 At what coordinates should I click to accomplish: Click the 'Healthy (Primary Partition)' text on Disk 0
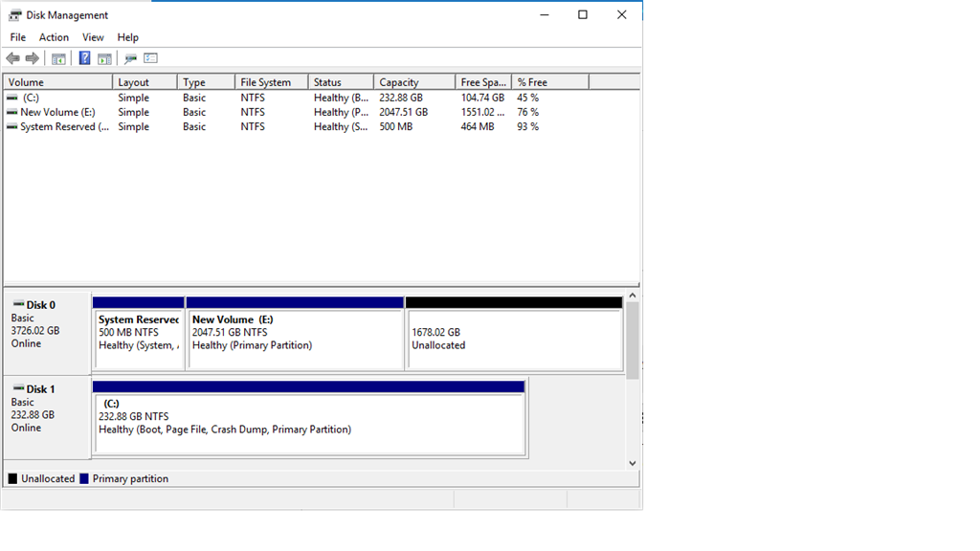252,344
